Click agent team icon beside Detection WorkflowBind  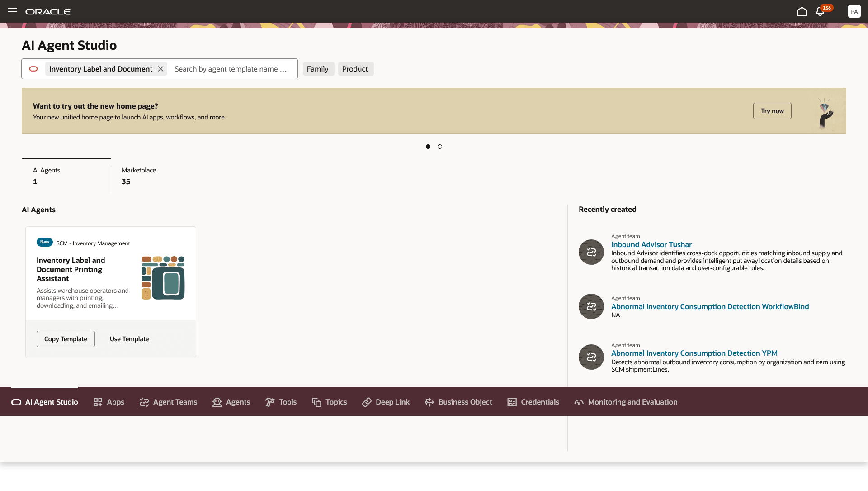coord(591,306)
